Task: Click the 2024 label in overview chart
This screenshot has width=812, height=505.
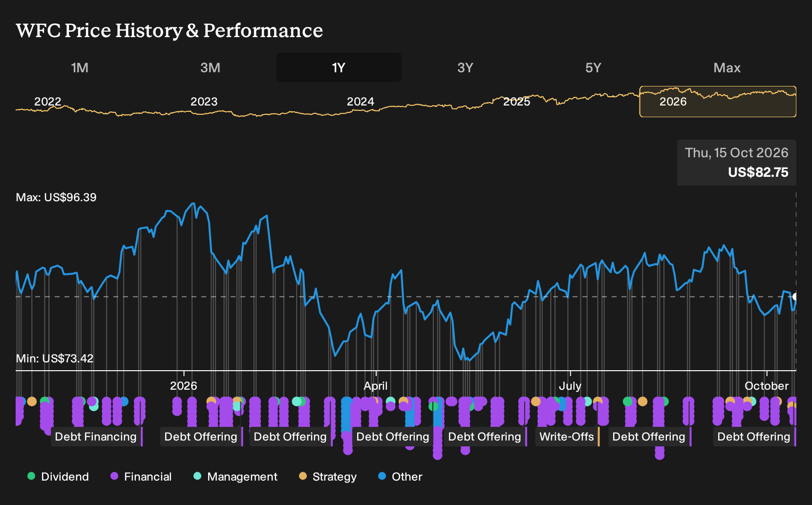Action: pos(361,102)
